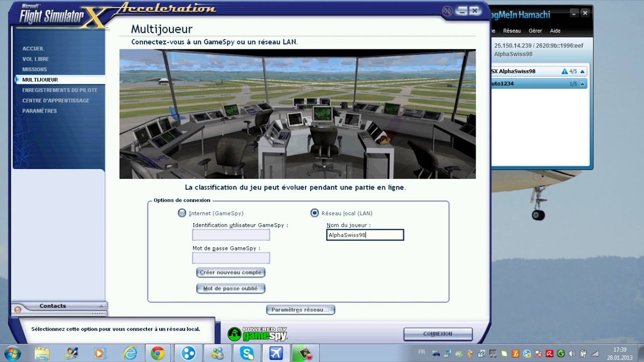The image size is (644, 362).
Task: Click the Powered by GameSpy logo
Action: pos(257,334)
